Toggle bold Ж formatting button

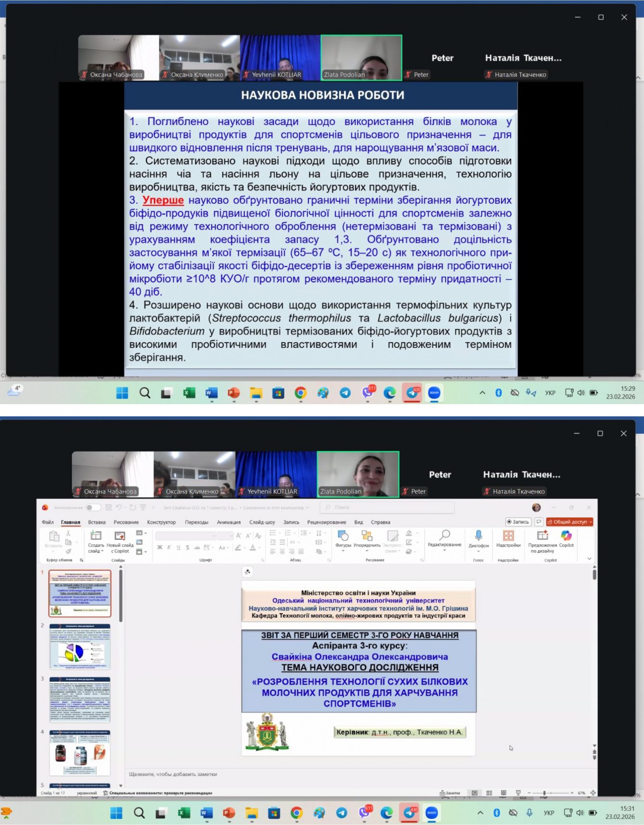pyautogui.click(x=160, y=547)
